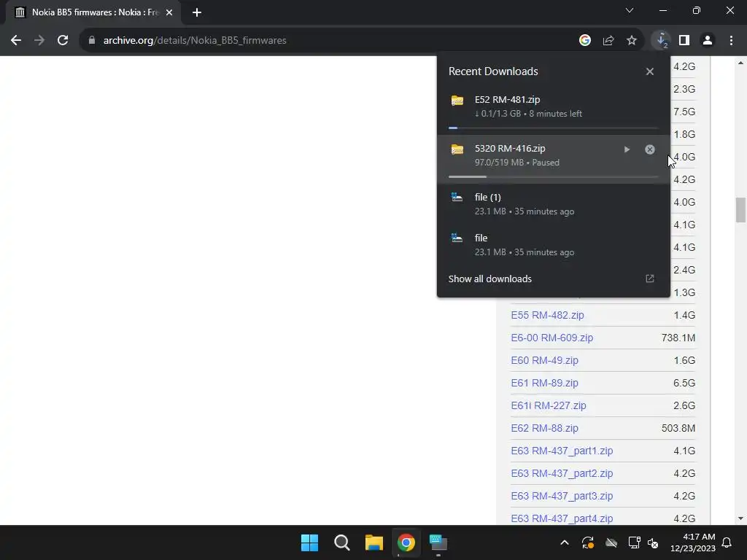This screenshot has width=747, height=560.
Task: Close the Recent Downloads popup
Action: [649, 71]
